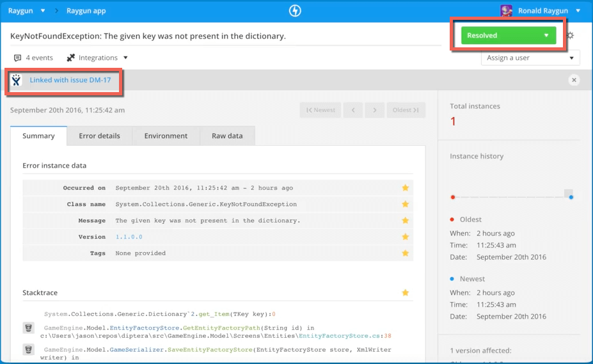The height and width of the screenshot is (364, 593).
Task: Star the Class name row
Action: coord(406,204)
